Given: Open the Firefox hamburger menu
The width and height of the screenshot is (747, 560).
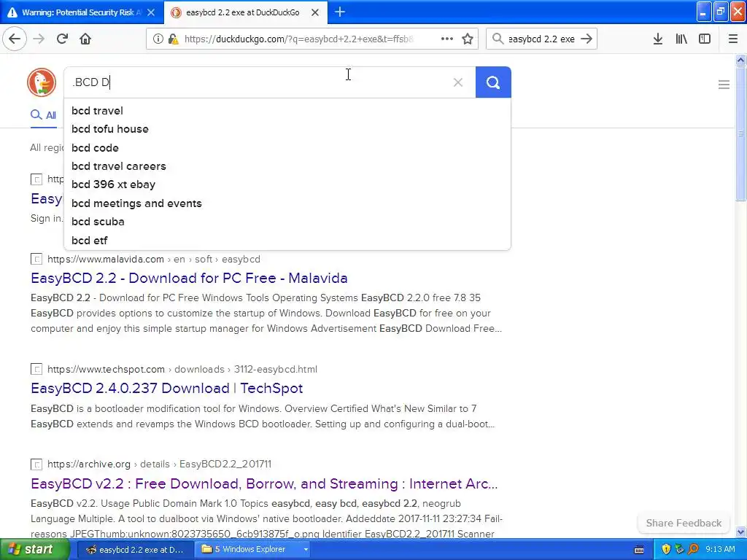Looking at the screenshot, I should click(733, 39).
